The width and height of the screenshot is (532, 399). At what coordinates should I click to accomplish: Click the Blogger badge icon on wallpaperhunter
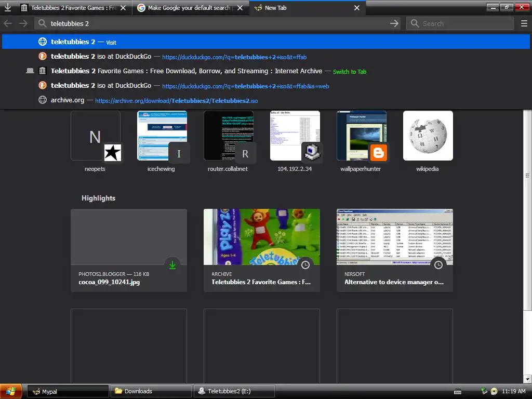click(378, 153)
